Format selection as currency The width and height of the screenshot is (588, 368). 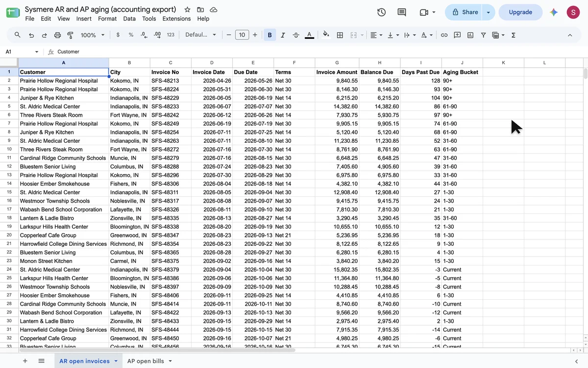(118, 35)
